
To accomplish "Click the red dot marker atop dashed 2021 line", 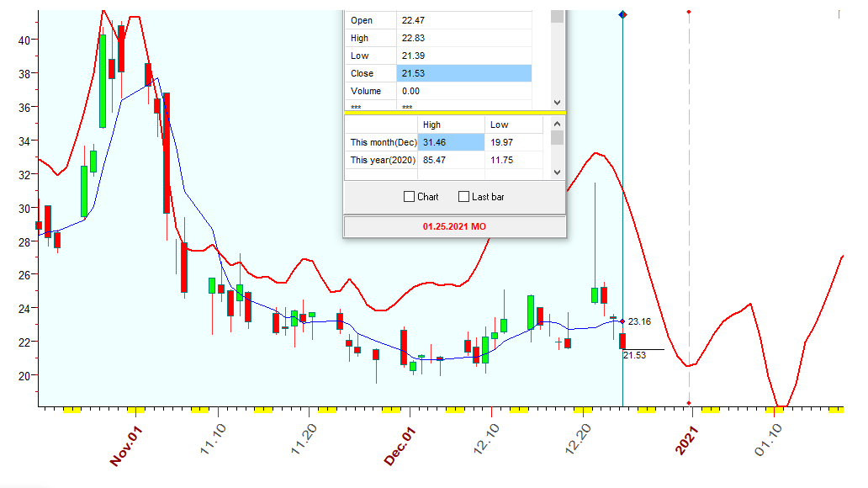I will (689, 12).
